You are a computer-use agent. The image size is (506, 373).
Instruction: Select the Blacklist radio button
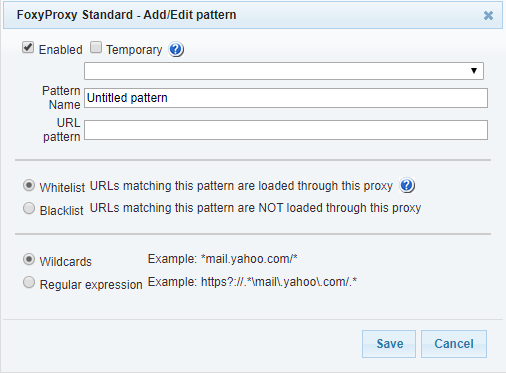pyautogui.click(x=29, y=208)
